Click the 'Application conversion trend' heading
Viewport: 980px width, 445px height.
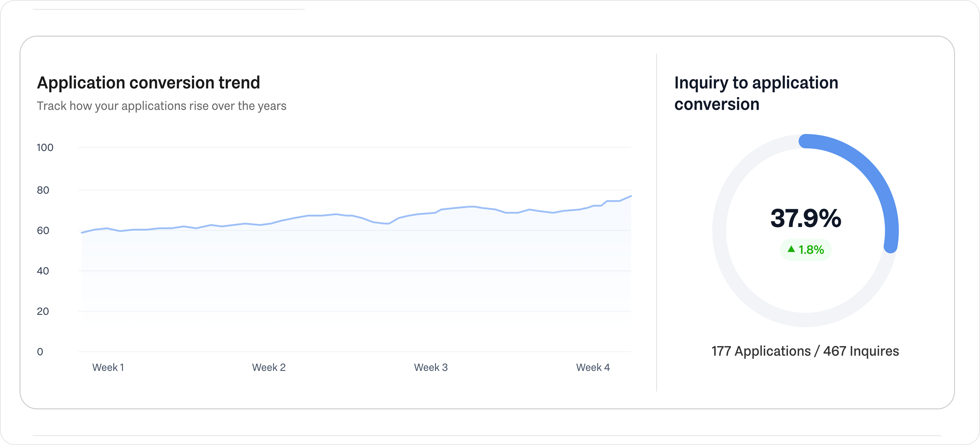pyautogui.click(x=148, y=83)
